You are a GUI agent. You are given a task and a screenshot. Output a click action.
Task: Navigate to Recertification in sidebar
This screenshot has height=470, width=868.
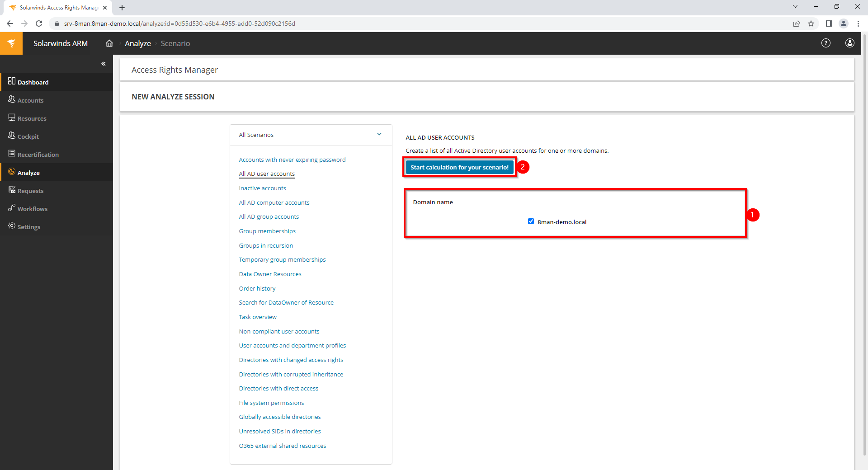tap(38, 155)
